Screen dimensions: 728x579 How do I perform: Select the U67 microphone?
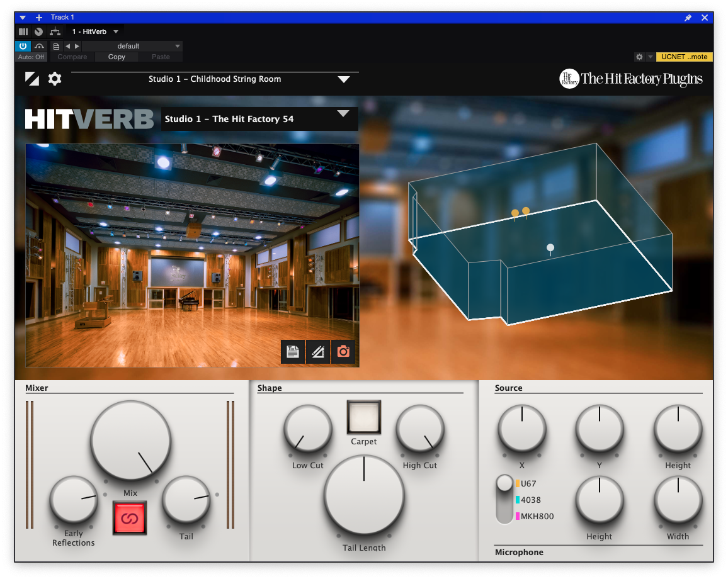point(526,483)
